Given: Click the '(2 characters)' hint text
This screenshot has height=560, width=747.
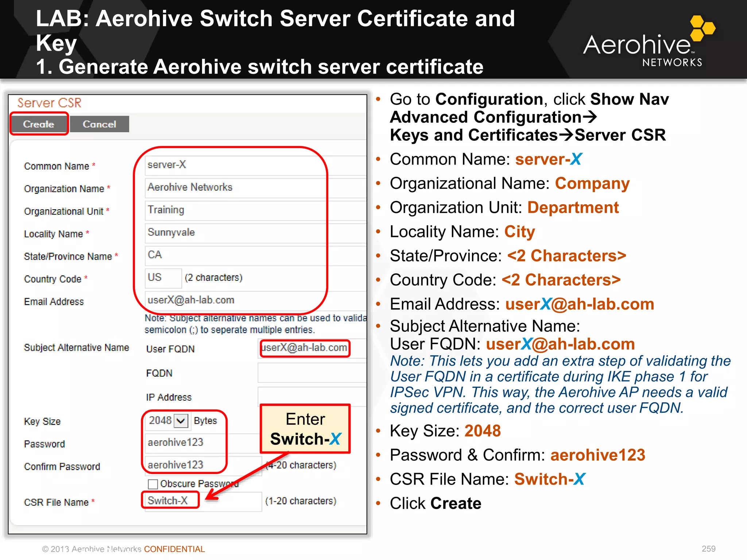Looking at the screenshot, I should (x=214, y=278).
